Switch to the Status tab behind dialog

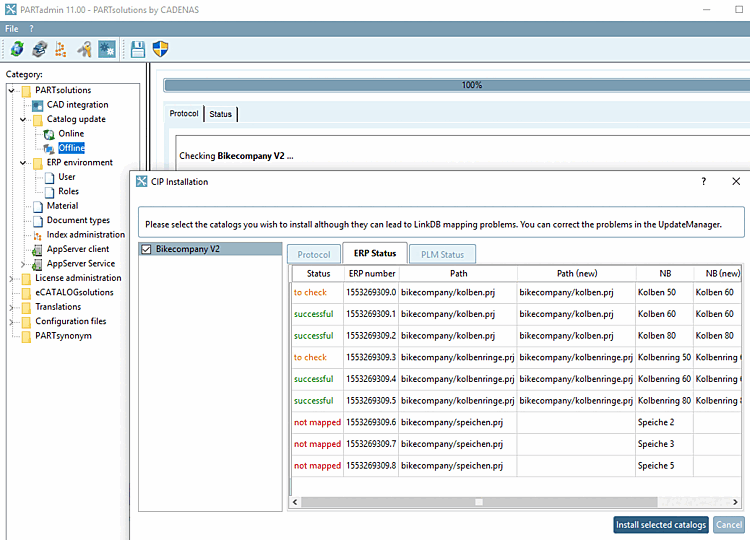[x=221, y=114]
